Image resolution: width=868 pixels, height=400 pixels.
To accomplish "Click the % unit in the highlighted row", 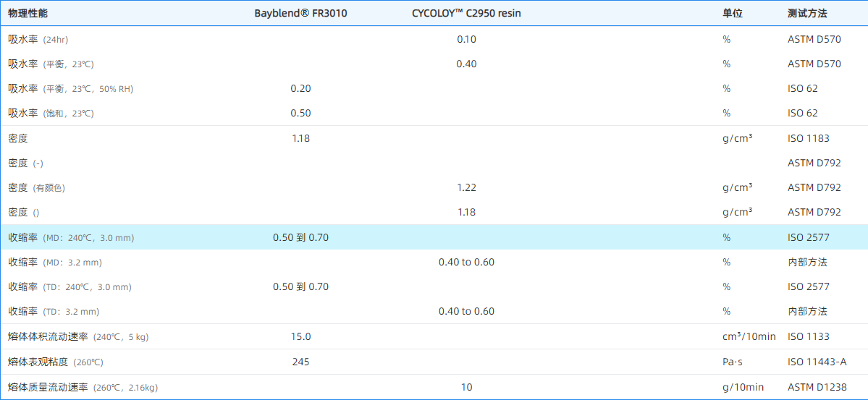I will 726,237.
